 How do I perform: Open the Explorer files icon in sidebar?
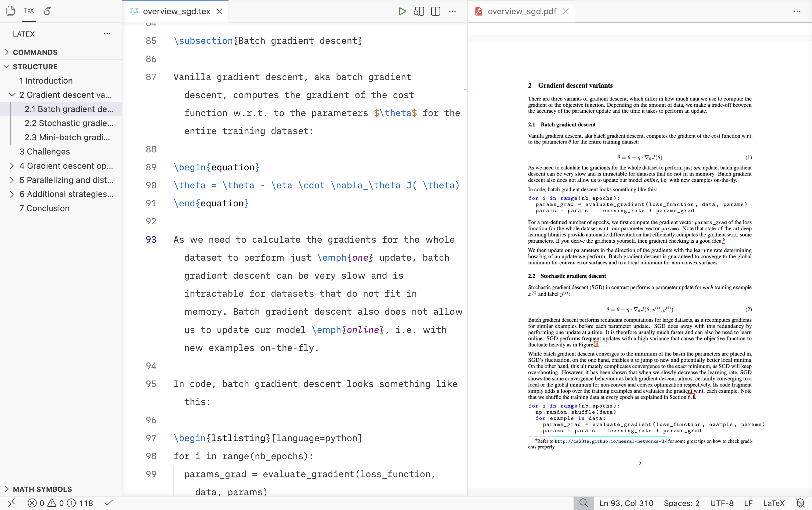(x=11, y=11)
